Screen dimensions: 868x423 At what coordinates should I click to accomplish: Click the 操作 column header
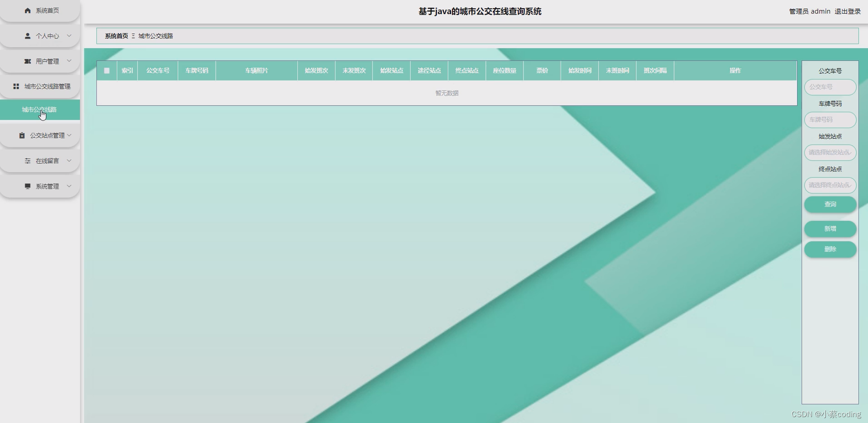tap(735, 71)
